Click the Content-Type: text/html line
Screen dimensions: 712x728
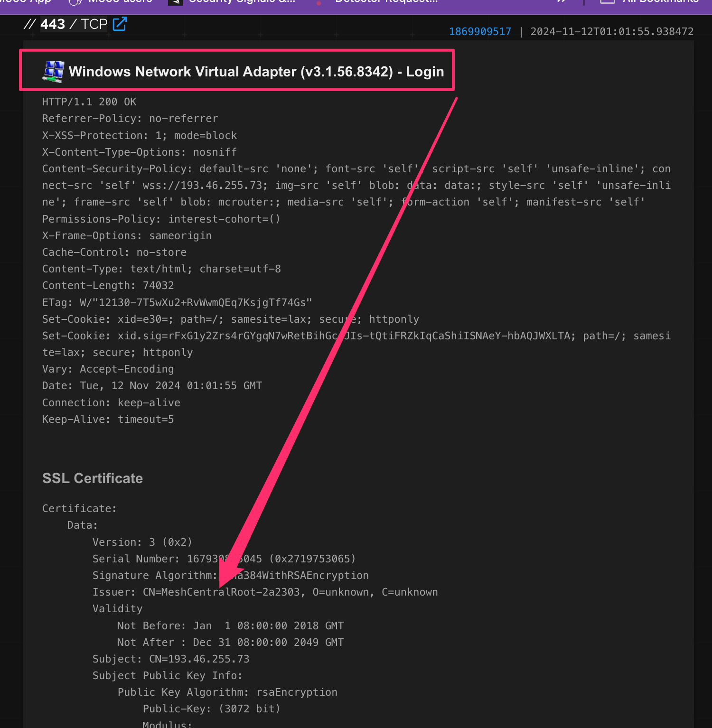tap(161, 269)
